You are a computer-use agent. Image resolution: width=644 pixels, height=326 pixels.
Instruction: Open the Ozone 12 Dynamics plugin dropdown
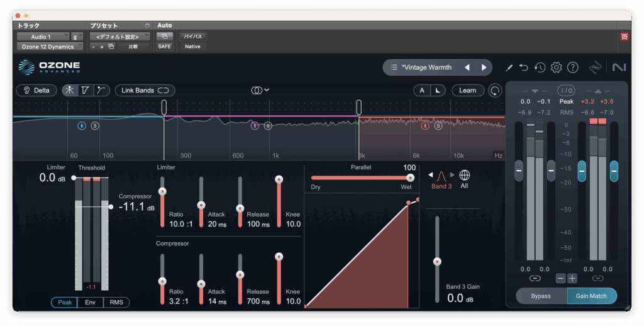(49, 47)
